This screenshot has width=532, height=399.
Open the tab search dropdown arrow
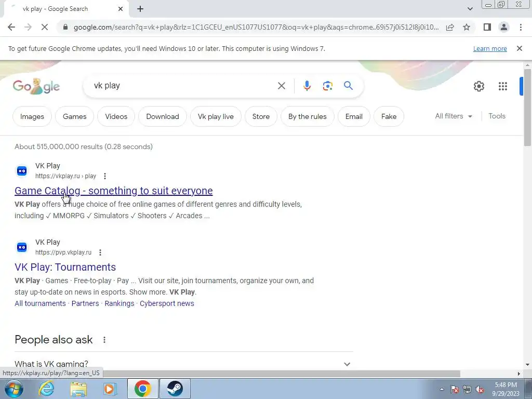point(470,9)
